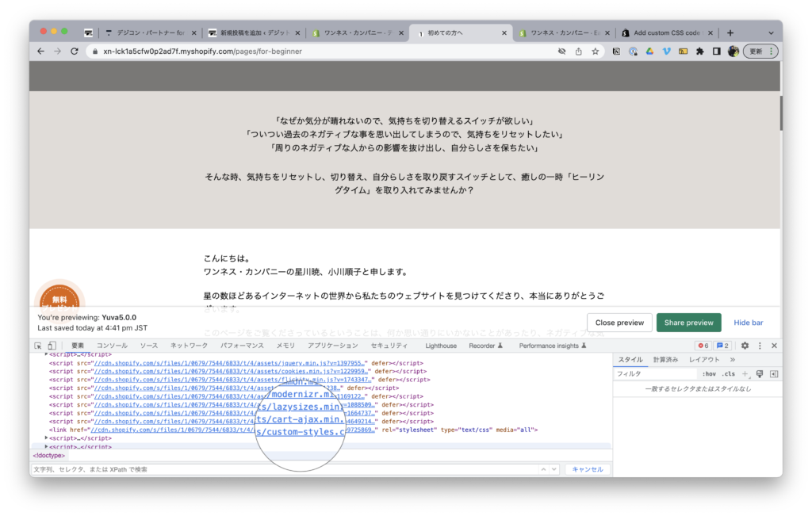Click the Hide bar link
Screen dimensions: 812x516
coord(749,323)
